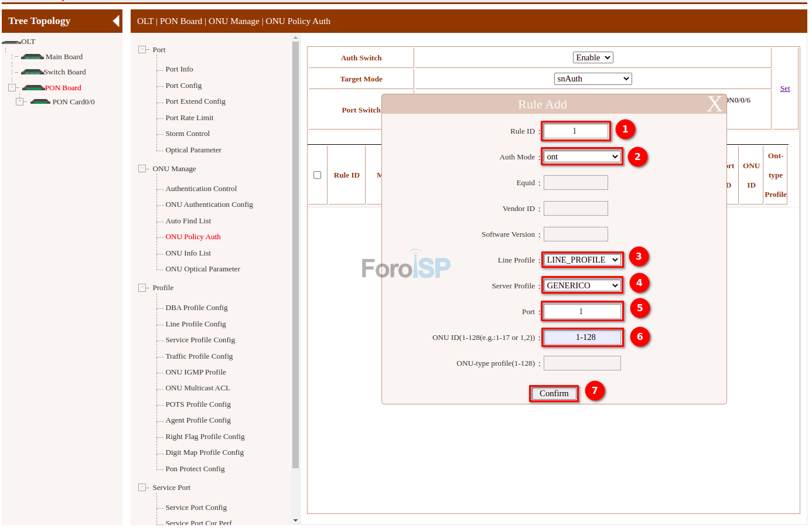Click the PON Board device icon
The width and height of the screenshot is (812, 531).
(33, 88)
